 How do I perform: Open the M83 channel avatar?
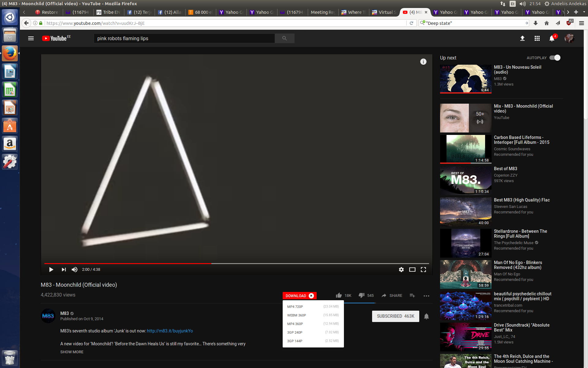pyautogui.click(x=48, y=316)
